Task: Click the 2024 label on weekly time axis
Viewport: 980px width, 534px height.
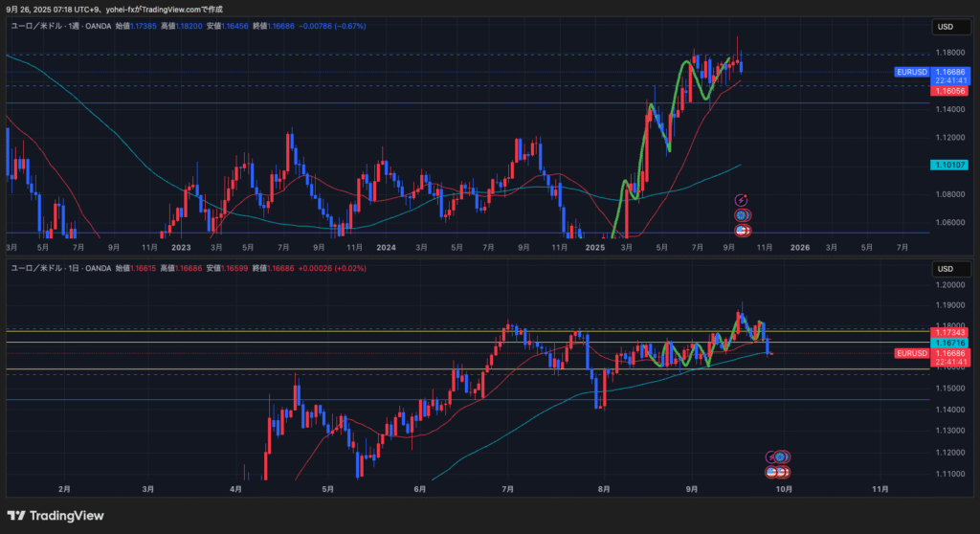Action: (x=386, y=247)
